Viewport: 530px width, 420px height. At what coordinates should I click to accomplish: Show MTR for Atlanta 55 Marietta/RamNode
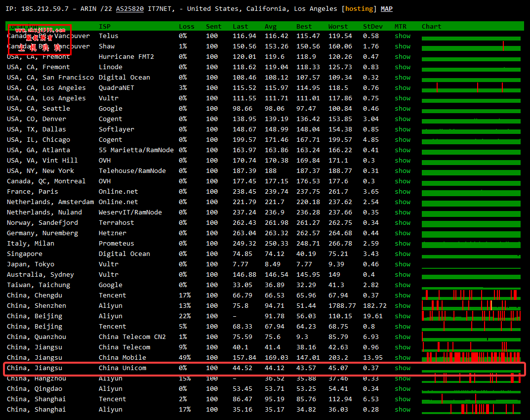tap(403, 150)
